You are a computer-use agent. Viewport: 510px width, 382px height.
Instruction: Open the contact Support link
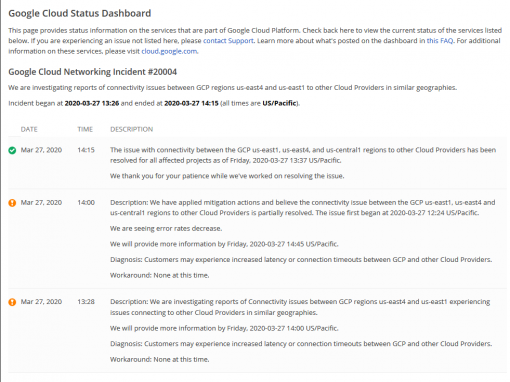click(x=228, y=41)
